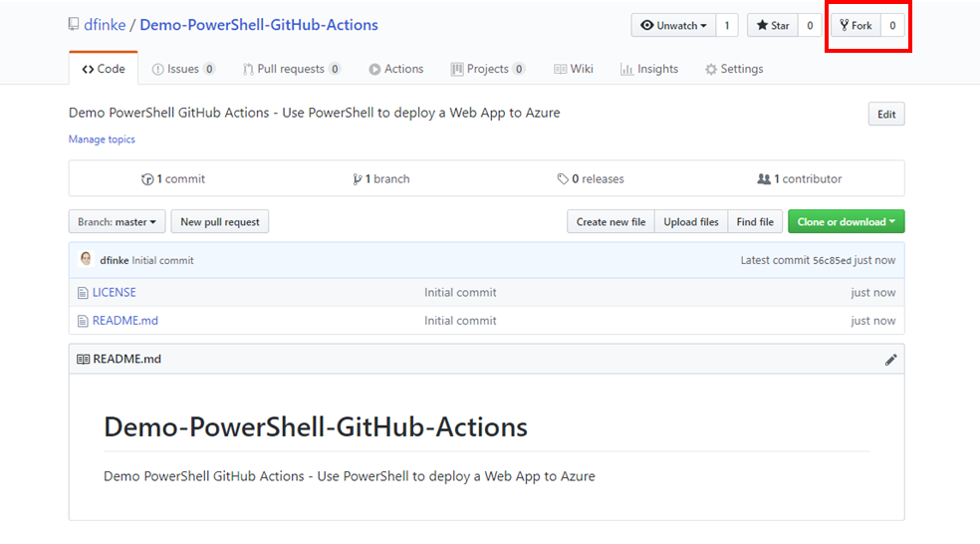Click the repository description text above Manage topics
This screenshot has width=980, height=544.
click(x=315, y=113)
